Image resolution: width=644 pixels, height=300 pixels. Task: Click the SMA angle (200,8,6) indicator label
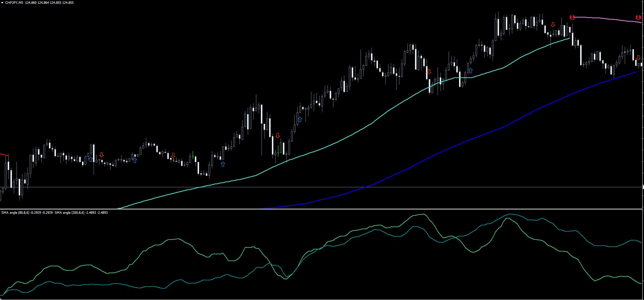click(x=69, y=213)
